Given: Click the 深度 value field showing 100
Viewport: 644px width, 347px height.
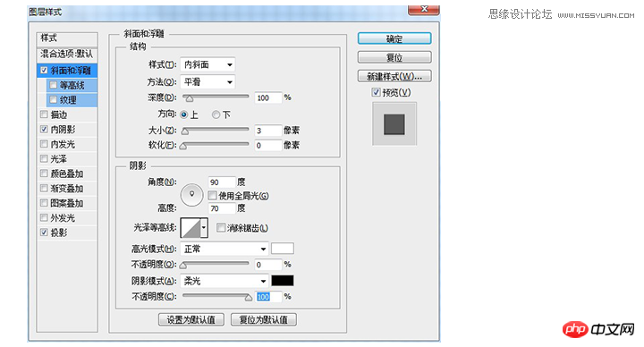Looking at the screenshot, I should coord(268,97).
